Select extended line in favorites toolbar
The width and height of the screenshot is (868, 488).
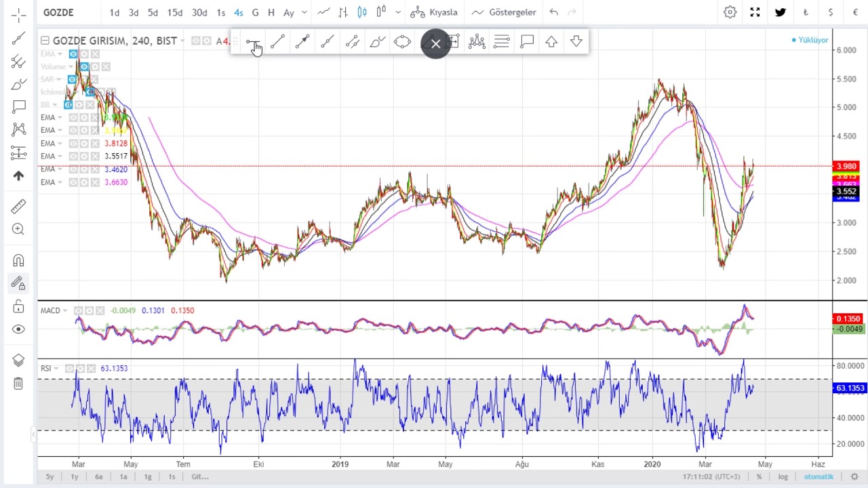click(328, 42)
